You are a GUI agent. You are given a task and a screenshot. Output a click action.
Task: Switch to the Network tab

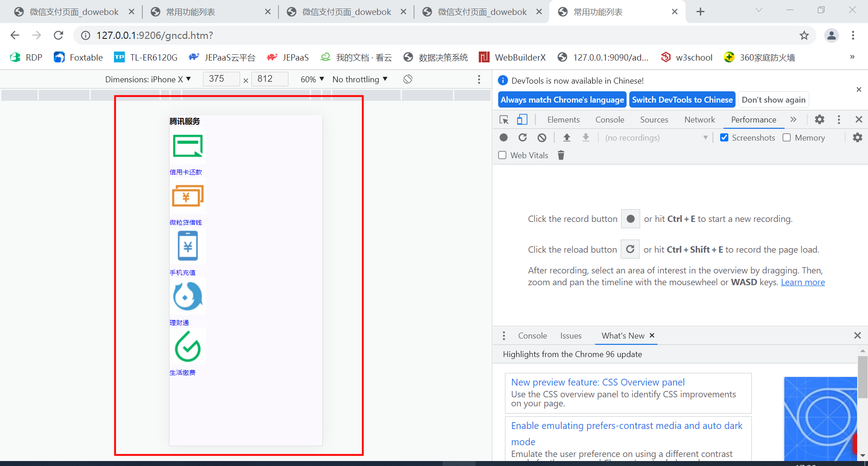point(700,119)
